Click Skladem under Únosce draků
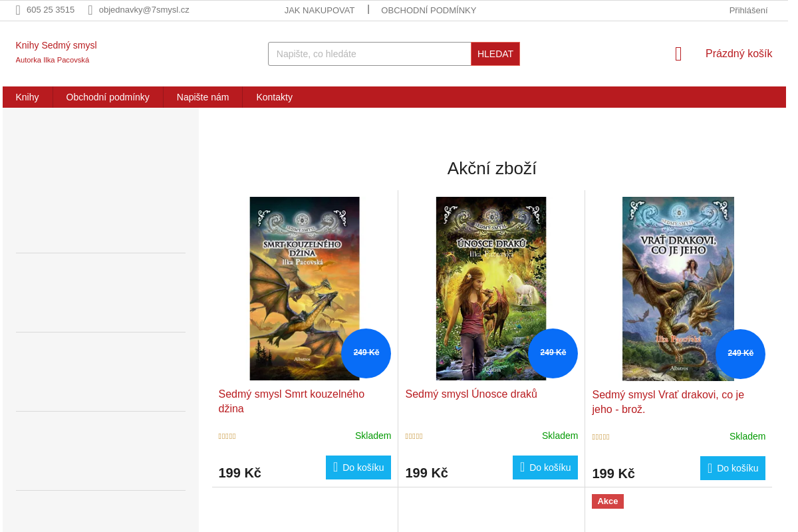This screenshot has height=532, width=798. (x=560, y=436)
